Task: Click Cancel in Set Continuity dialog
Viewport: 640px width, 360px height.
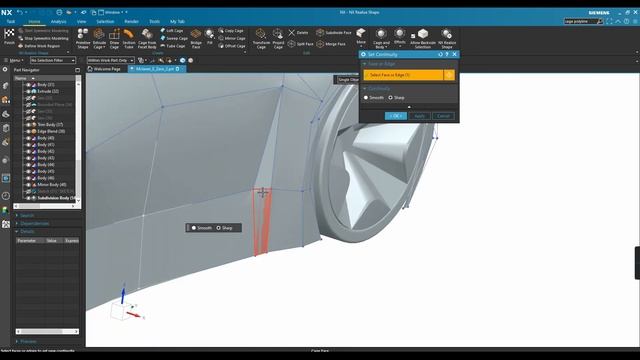Action: 443,116
